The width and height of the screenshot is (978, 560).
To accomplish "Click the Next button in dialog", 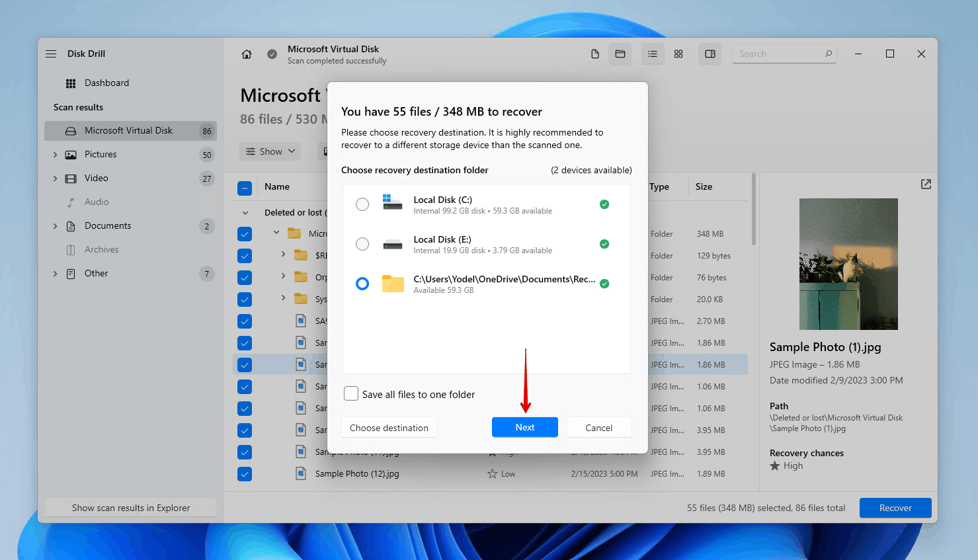I will (x=524, y=428).
